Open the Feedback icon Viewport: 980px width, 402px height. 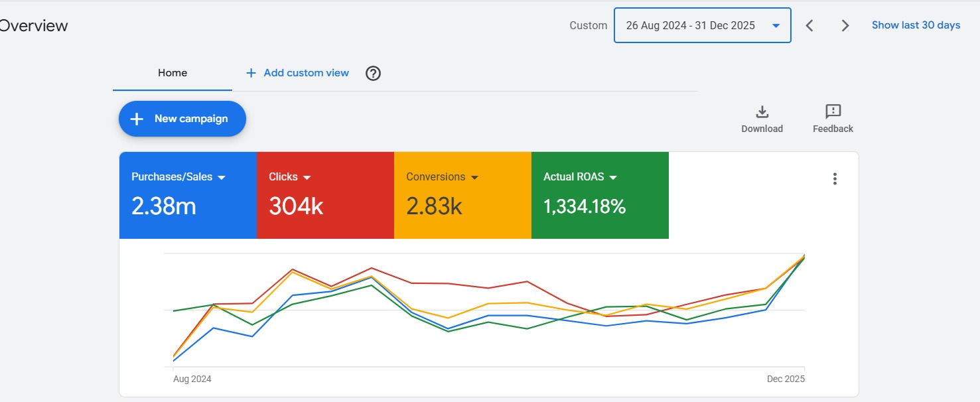coord(833,111)
